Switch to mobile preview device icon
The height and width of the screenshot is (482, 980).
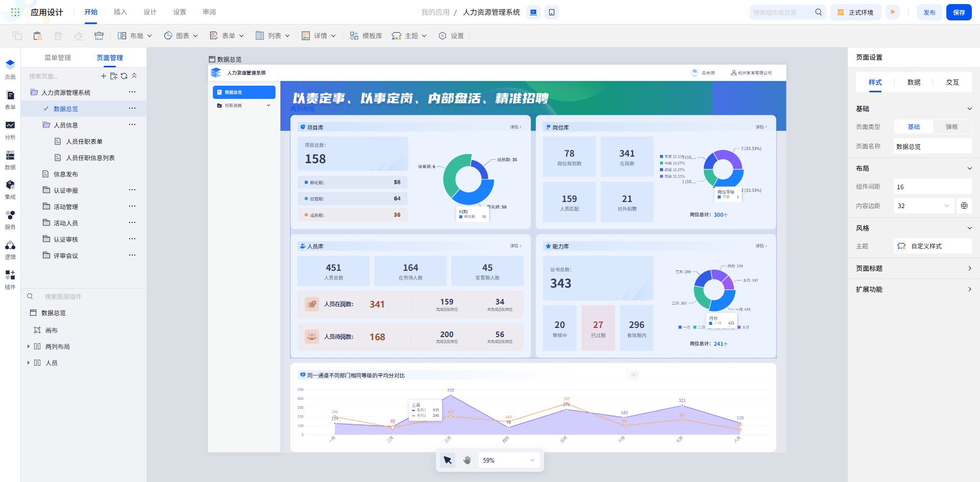click(x=552, y=12)
